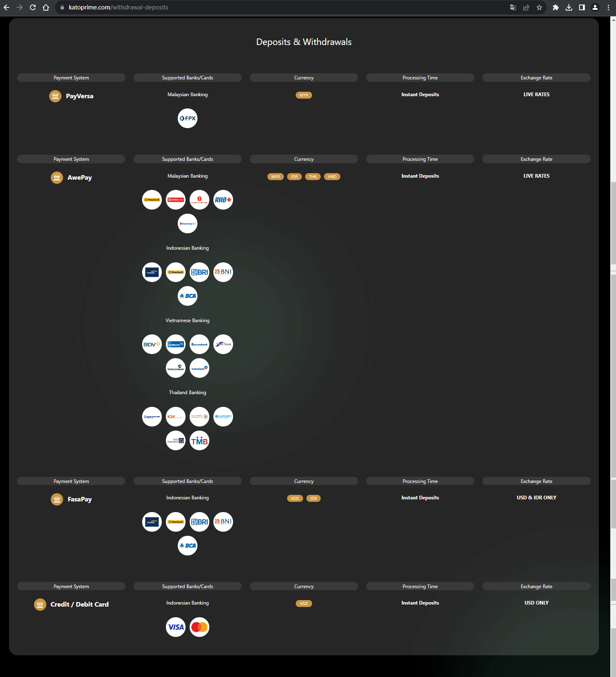616x677 pixels.
Task: Click the Maybank logo in AwePay Indonesian Banking
Action: point(176,272)
